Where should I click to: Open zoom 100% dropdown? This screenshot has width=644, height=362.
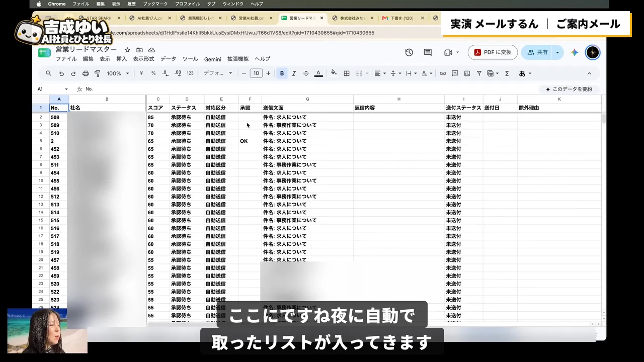(118, 73)
